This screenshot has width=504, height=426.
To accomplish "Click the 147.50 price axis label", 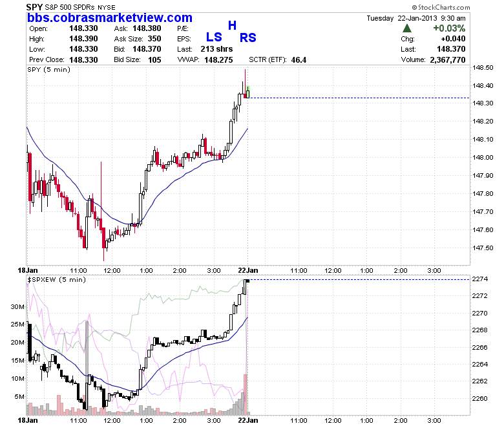I will pyautogui.click(x=483, y=248).
